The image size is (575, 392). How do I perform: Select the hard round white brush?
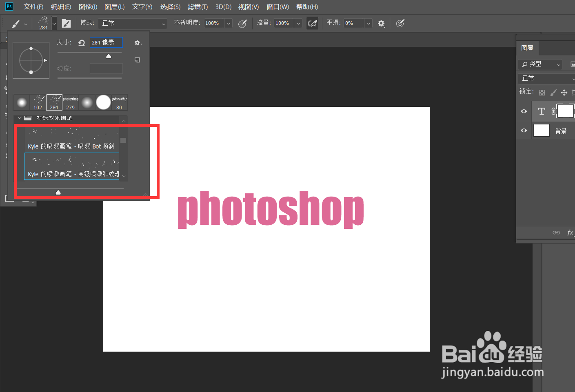point(103,102)
